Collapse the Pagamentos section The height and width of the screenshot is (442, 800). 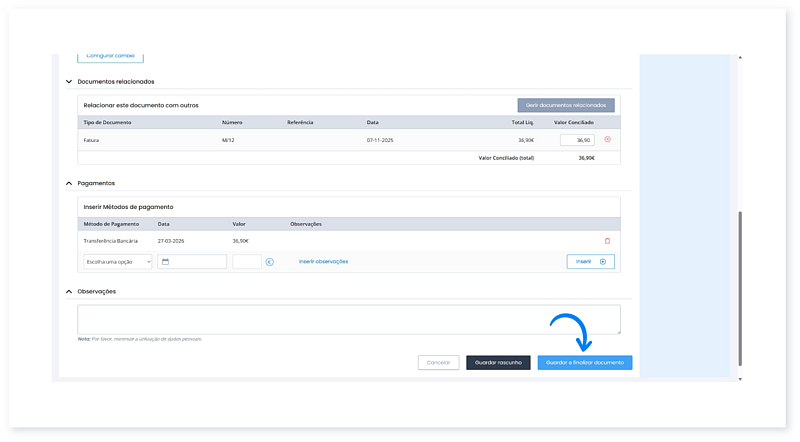pos(69,183)
